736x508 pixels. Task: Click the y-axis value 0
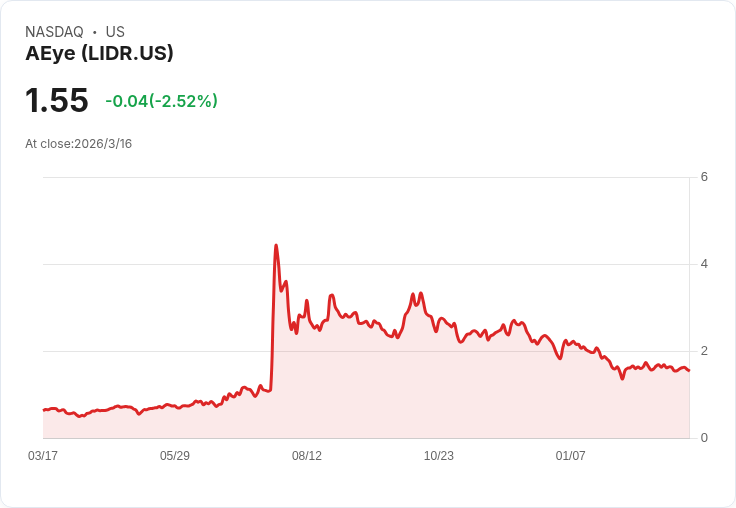point(705,438)
